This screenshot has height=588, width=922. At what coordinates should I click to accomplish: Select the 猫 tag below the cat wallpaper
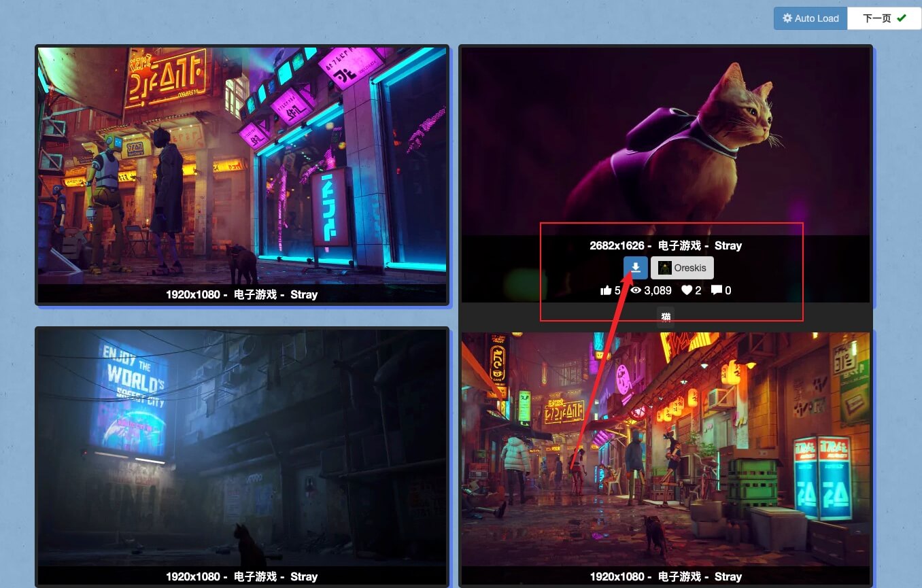666,317
